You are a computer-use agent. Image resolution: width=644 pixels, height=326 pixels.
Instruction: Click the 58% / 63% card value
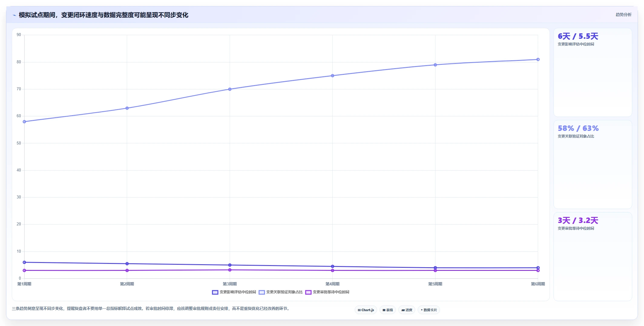click(x=578, y=128)
